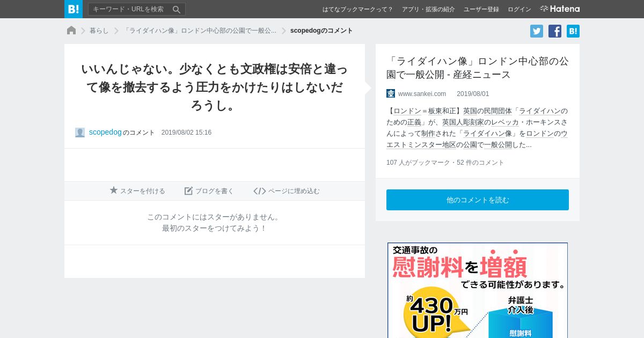
Task: Click the 一般公開 keyword link
Action: coord(498,145)
